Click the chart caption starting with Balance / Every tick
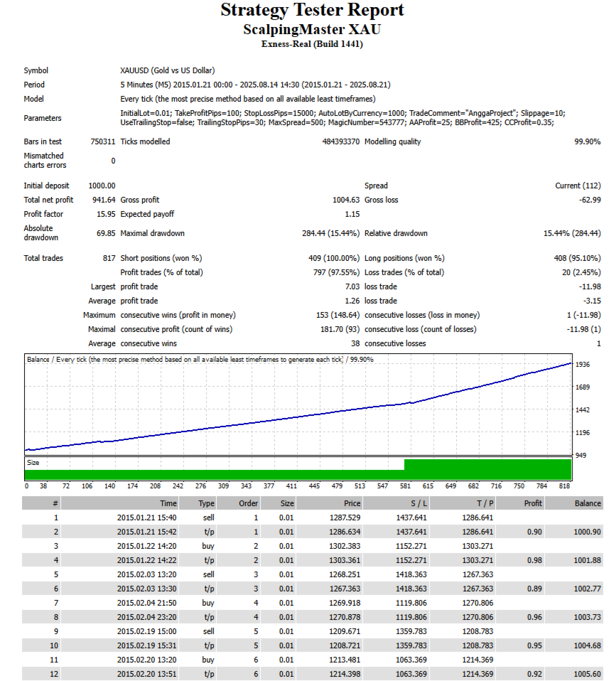The image size is (616, 681). 200,360
